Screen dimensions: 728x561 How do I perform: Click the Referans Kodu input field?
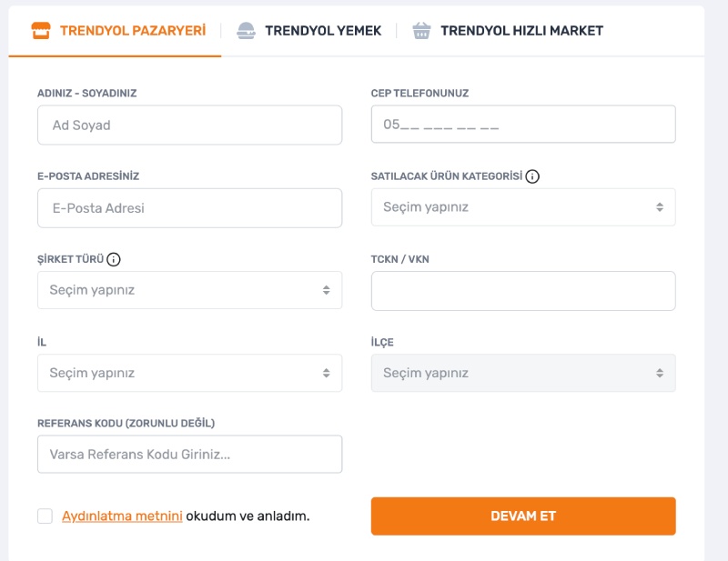(189, 455)
